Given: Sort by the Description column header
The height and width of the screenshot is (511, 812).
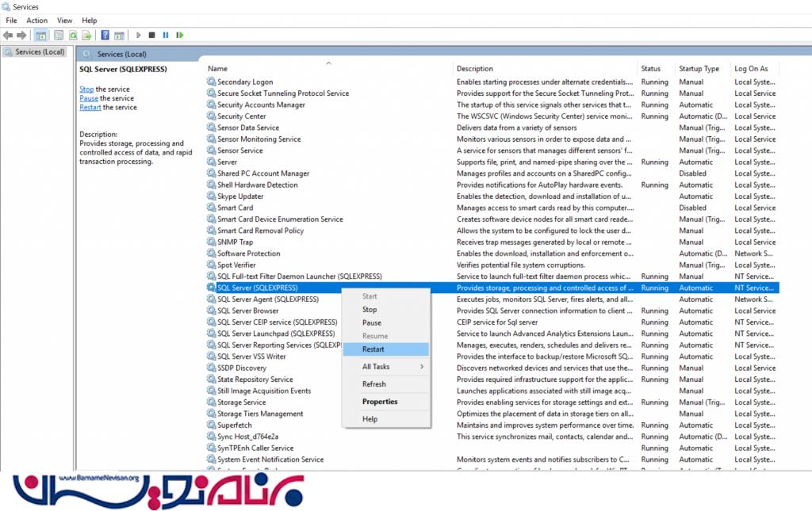Looking at the screenshot, I should pos(546,68).
